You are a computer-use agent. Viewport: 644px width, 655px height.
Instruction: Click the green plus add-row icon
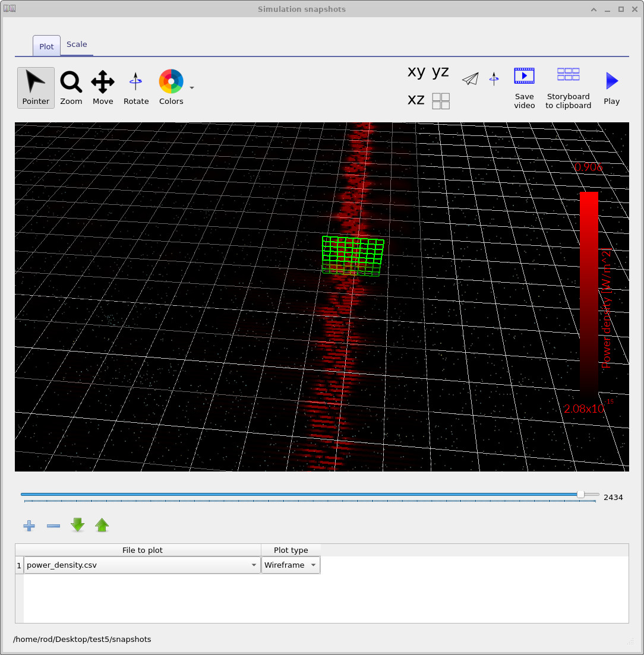coord(29,525)
